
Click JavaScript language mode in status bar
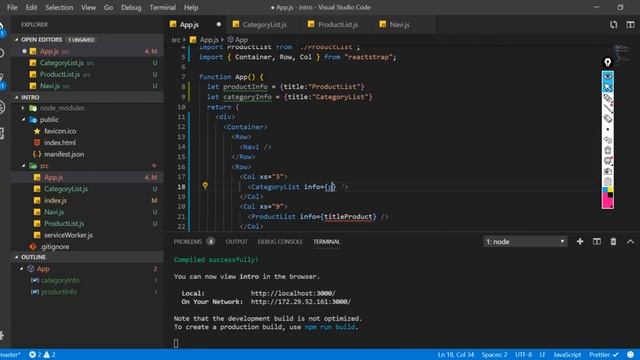point(567,355)
